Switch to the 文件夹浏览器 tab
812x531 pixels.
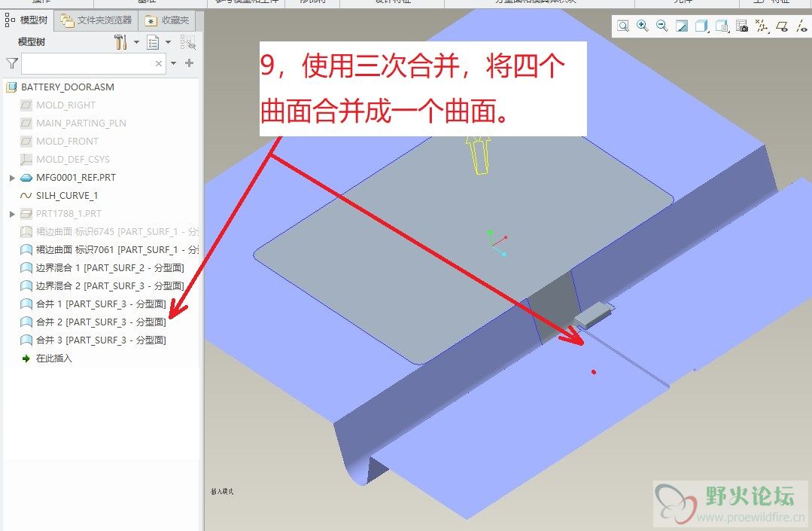[x=96, y=20]
